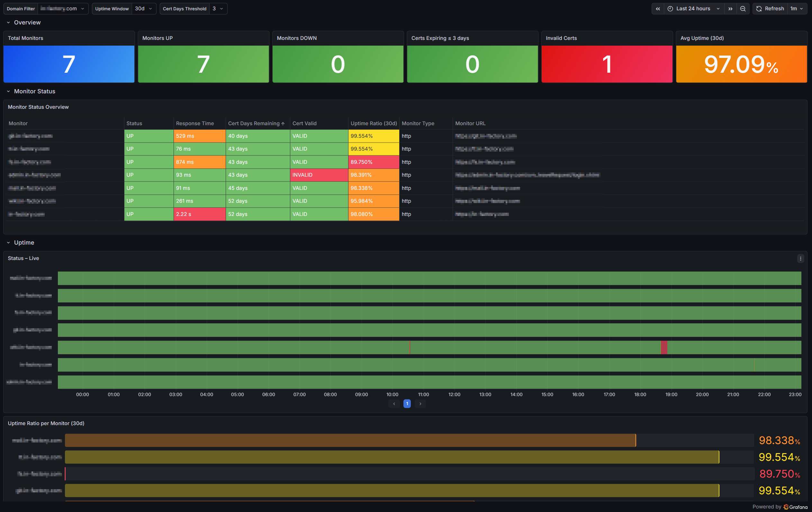The width and height of the screenshot is (812, 512).
Task: Shift time range forward with double-right arrows
Action: click(730, 9)
